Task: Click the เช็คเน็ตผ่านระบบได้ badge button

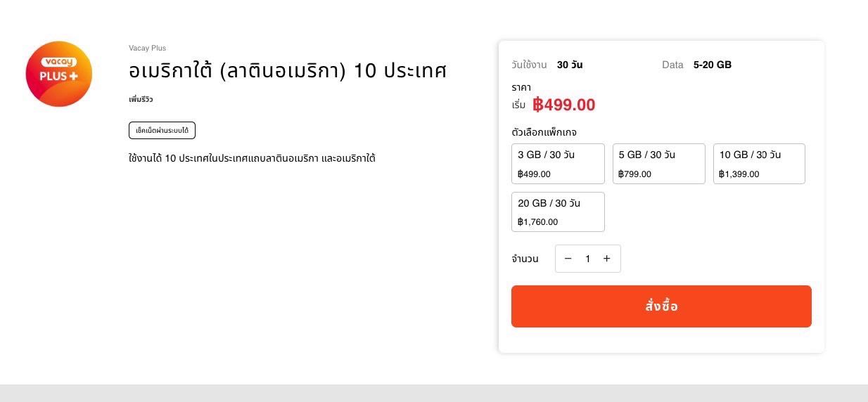Action: [162, 131]
